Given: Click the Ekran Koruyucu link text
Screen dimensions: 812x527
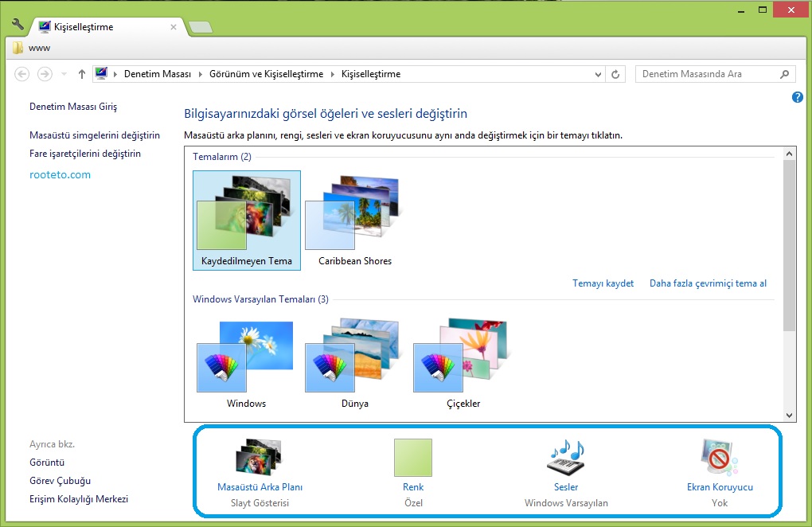Looking at the screenshot, I should point(720,487).
